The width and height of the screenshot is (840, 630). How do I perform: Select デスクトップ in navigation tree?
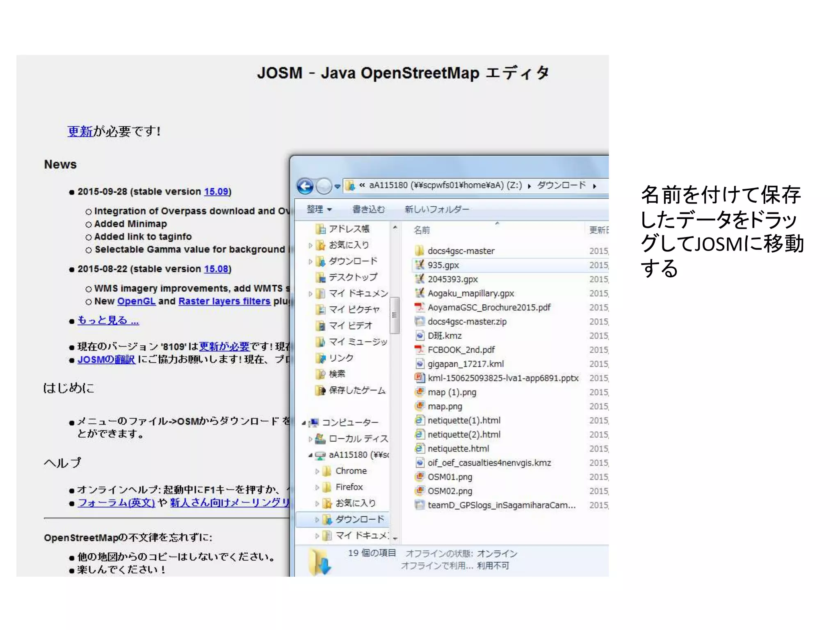353,277
